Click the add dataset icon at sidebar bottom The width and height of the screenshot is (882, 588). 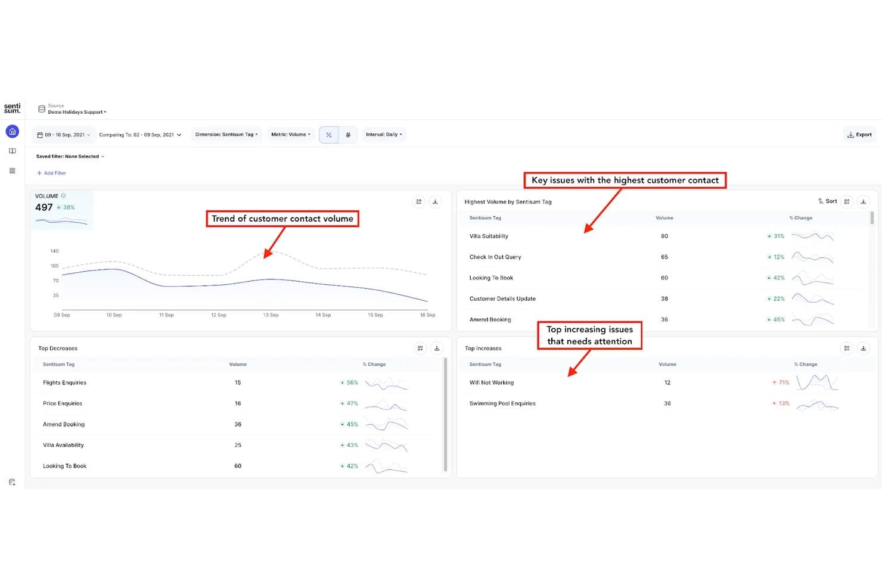coord(12,483)
